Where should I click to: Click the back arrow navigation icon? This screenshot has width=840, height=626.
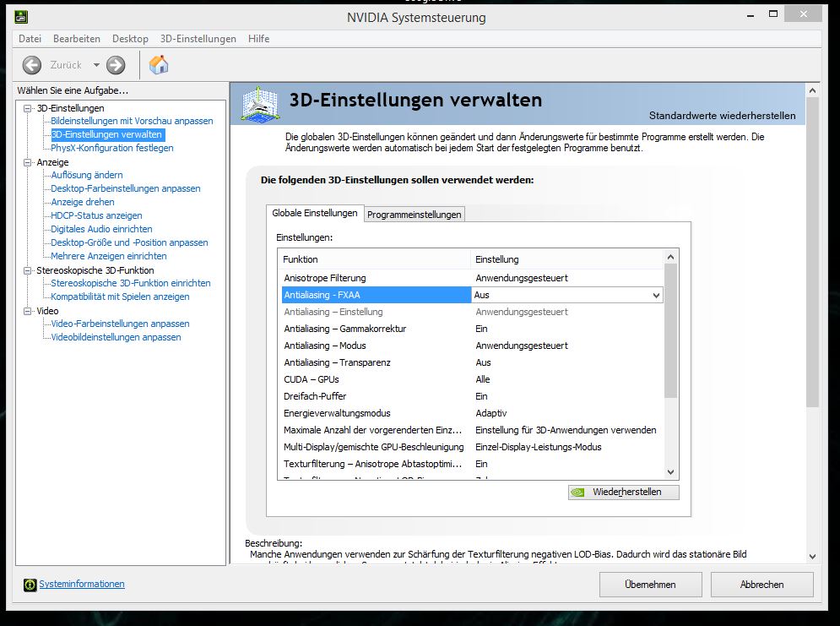pyautogui.click(x=31, y=65)
